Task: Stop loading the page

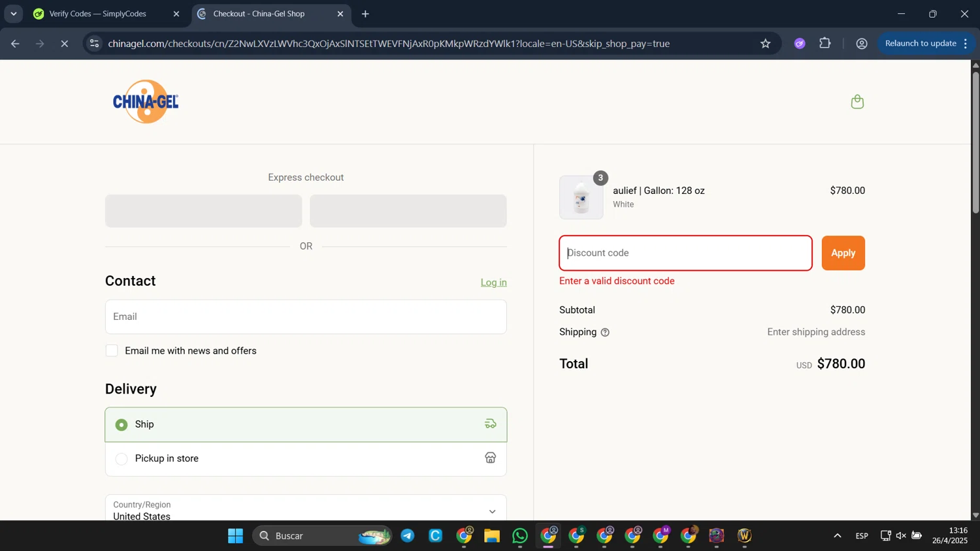Action: [x=64, y=44]
